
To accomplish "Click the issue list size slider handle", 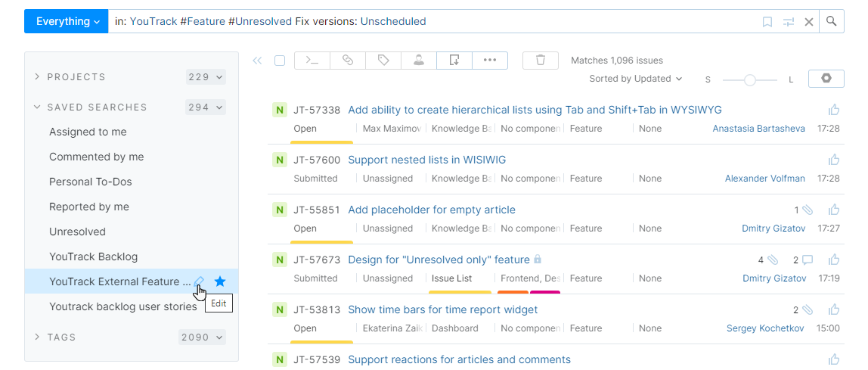I will tap(750, 79).
